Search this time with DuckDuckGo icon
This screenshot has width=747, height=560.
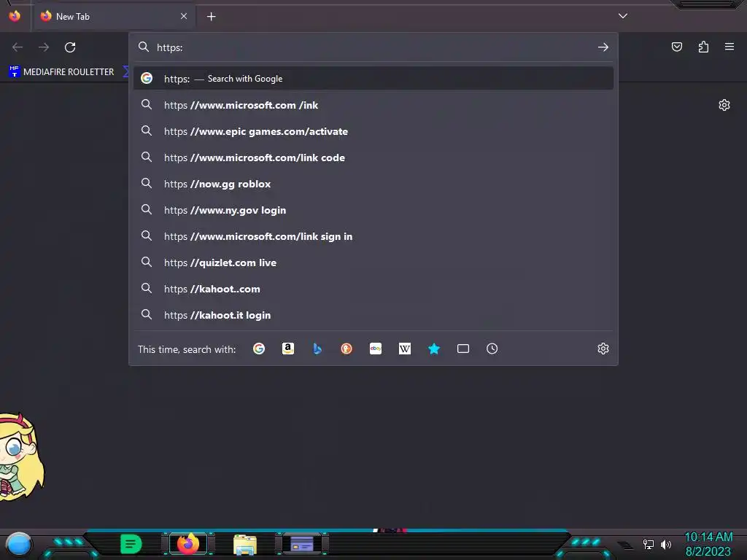point(347,349)
